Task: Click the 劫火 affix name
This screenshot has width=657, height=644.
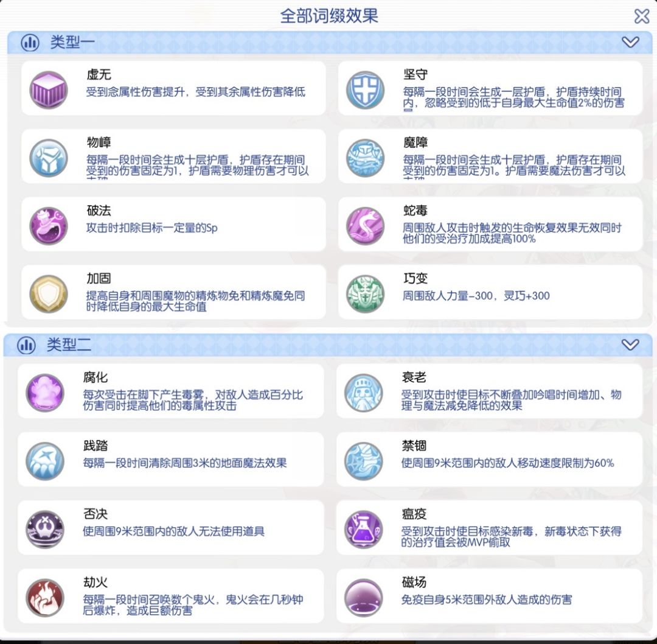Action: [96, 583]
